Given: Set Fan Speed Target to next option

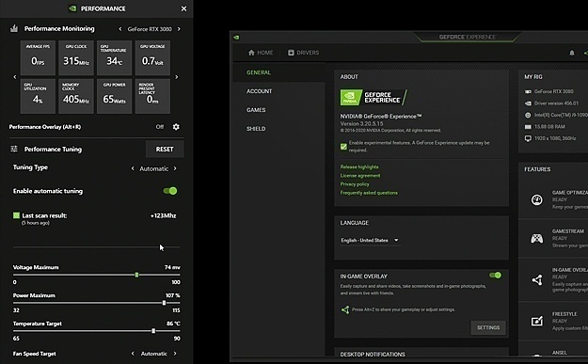Looking at the screenshot, I should (x=175, y=354).
